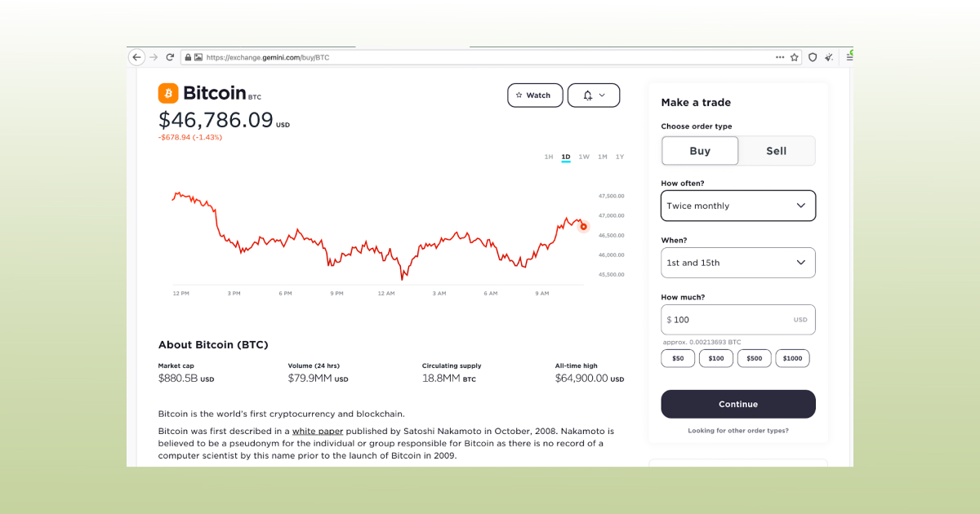Click the orange Bitcoin logo icon
Screen dimensions: 980x514
168,93
